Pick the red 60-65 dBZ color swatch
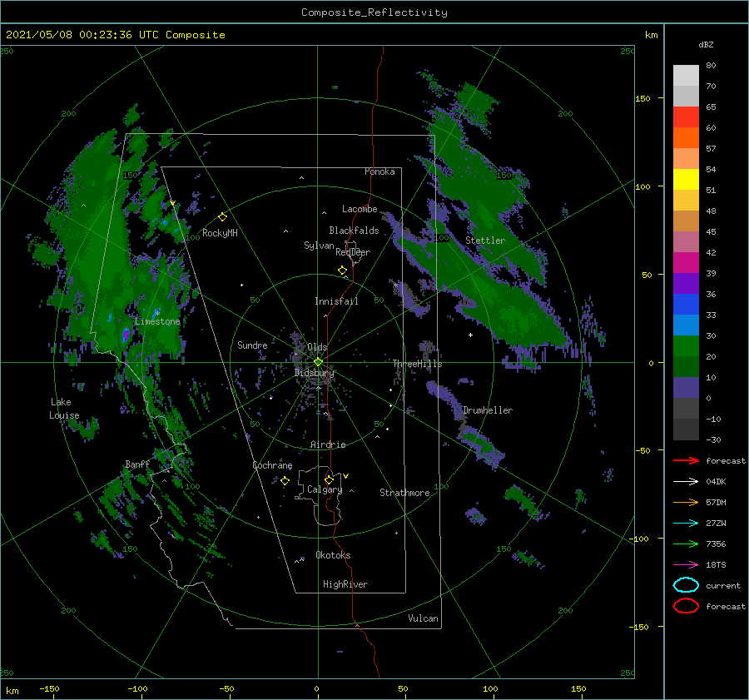The height and width of the screenshot is (700, 749). (x=686, y=117)
